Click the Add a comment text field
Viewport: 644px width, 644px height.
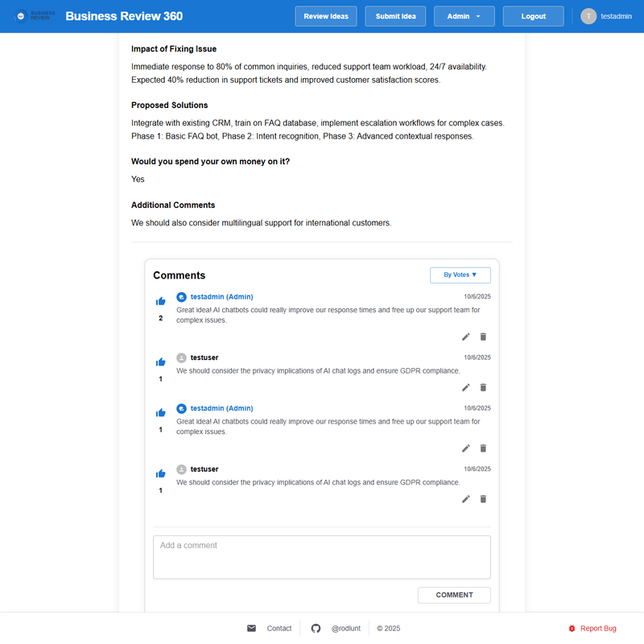pos(321,556)
